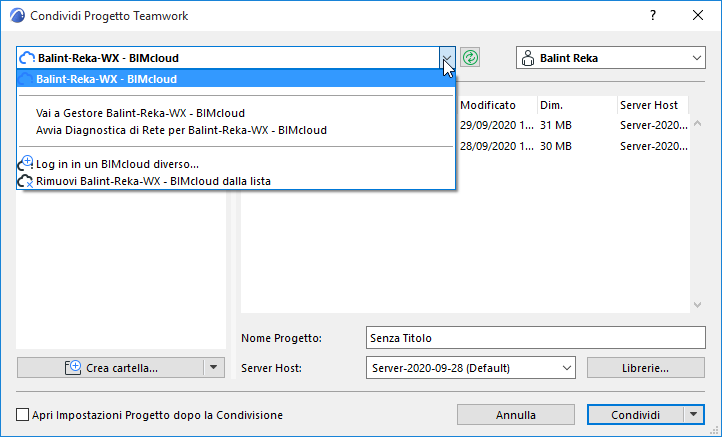This screenshot has height=437, width=722.
Task: Click the project list scroll up arrow
Action: [698, 124]
